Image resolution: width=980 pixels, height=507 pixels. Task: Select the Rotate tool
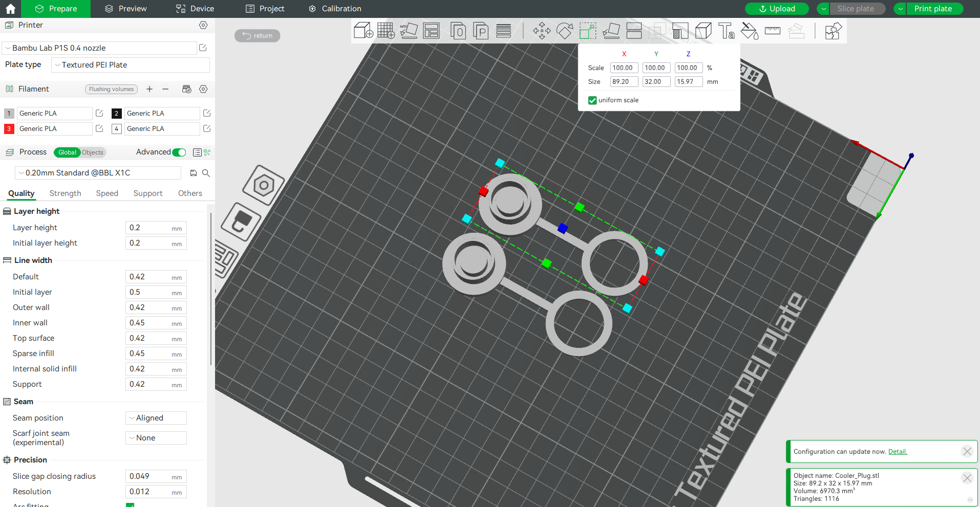(x=565, y=31)
